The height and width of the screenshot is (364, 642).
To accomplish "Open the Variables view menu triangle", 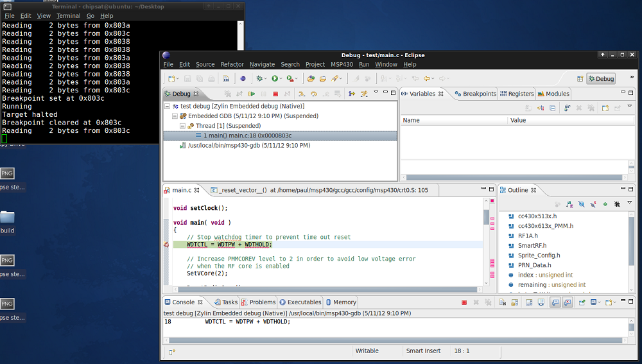I will (630, 107).
